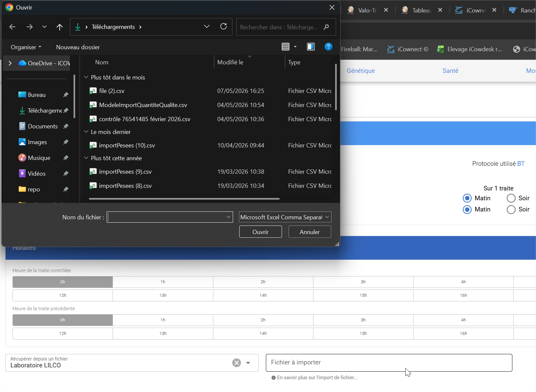Image resolution: width=536 pixels, height=392 pixels.
Task: Click the Annuler button
Action: pyautogui.click(x=310, y=232)
